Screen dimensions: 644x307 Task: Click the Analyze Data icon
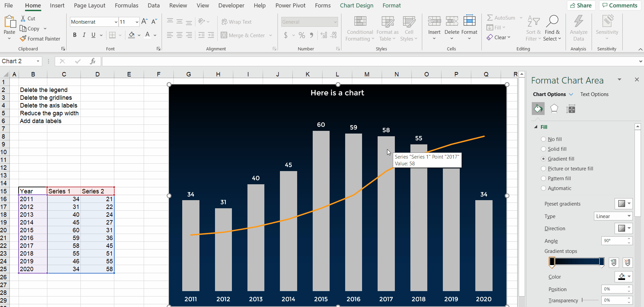point(578,29)
